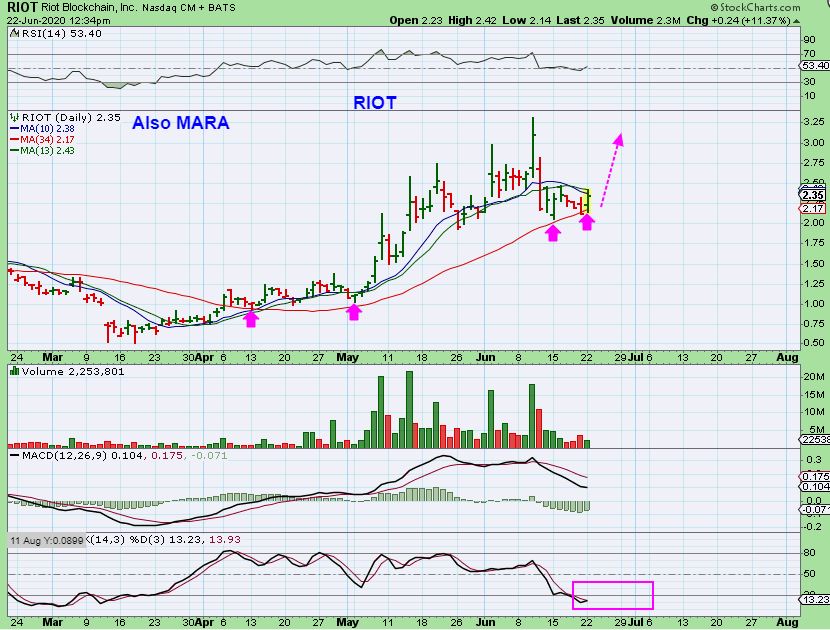The width and height of the screenshot is (830, 630).
Task: Click the 0.50 price axis label
Action: (x=814, y=343)
